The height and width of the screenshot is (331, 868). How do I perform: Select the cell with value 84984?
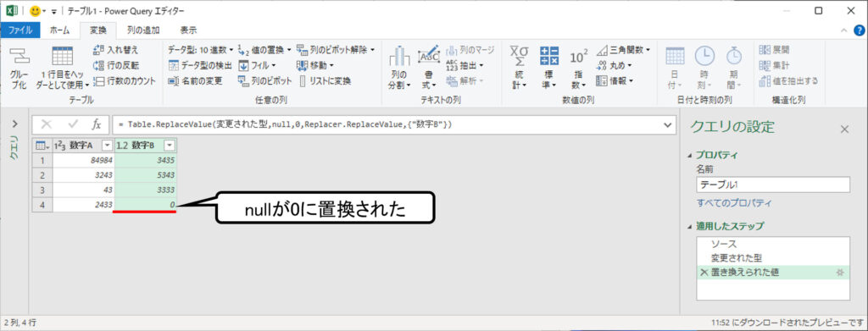[x=84, y=161]
